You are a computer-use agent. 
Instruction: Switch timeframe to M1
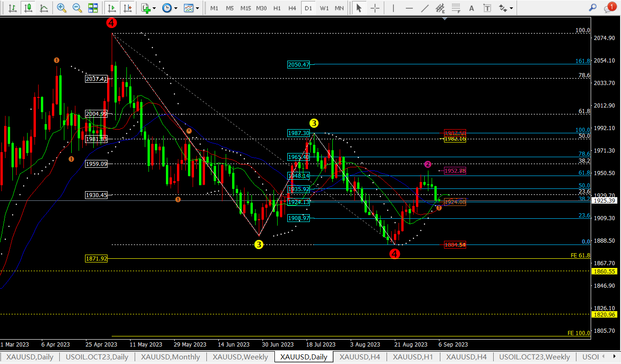[214, 8]
